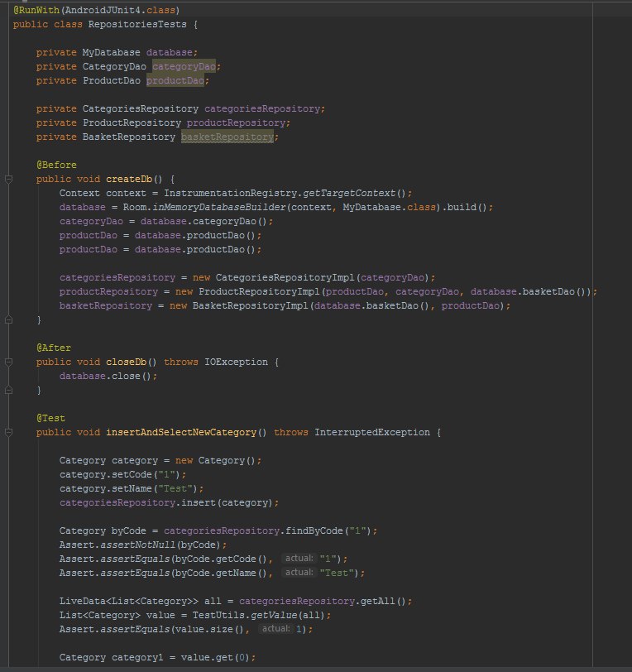The height and width of the screenshot is (672, 632).
Task: Click CategoriesRepository type in field declaration
Action: [x=141, y=109]
